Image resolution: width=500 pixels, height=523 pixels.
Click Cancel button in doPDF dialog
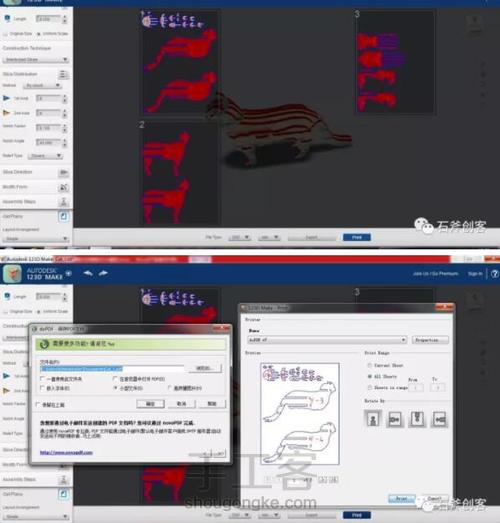tap(181, 404)
